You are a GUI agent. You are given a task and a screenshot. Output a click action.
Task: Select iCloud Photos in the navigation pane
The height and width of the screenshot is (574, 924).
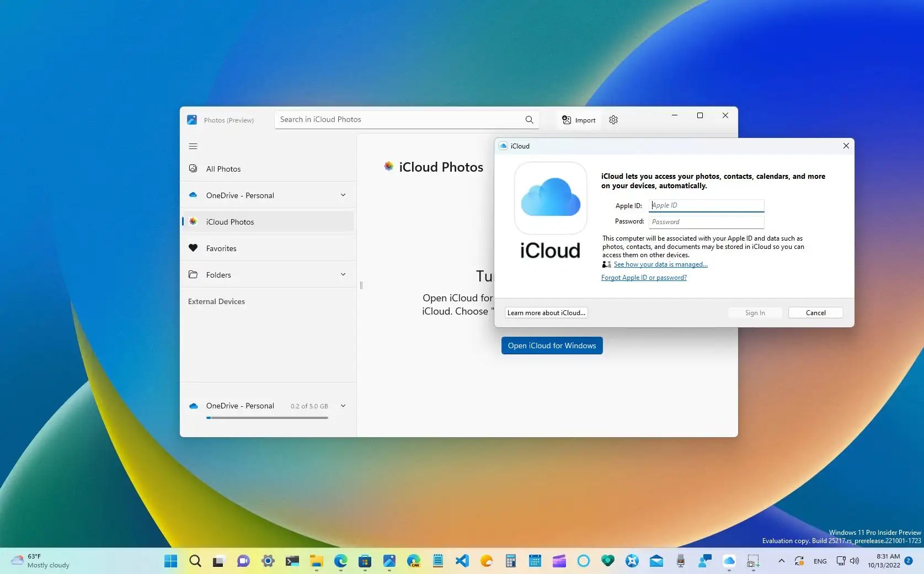[230, 221]
